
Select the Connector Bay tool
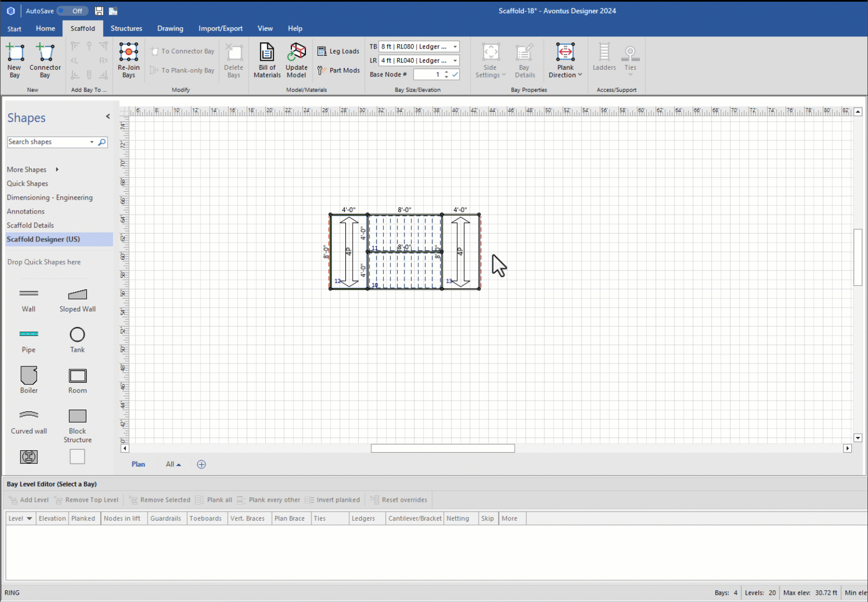point(45,60)
